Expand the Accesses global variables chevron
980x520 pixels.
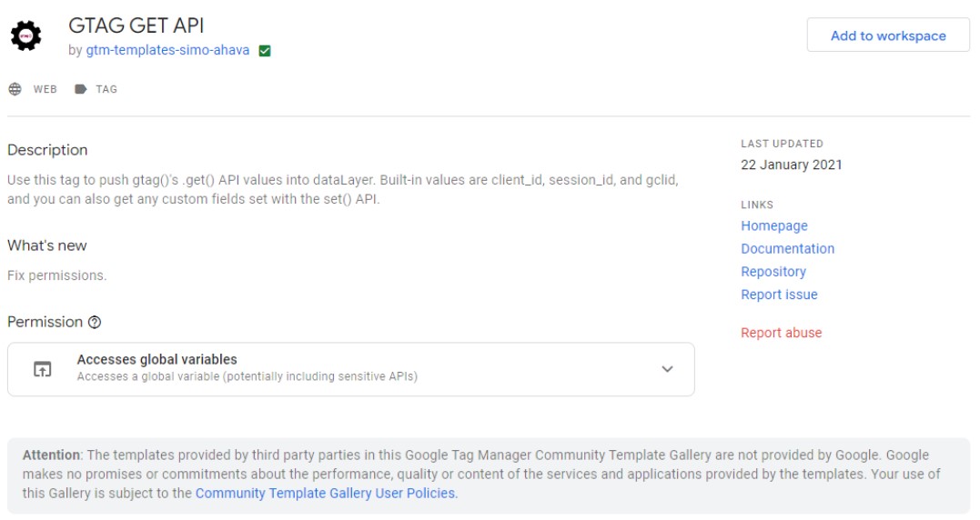point(667,369)
